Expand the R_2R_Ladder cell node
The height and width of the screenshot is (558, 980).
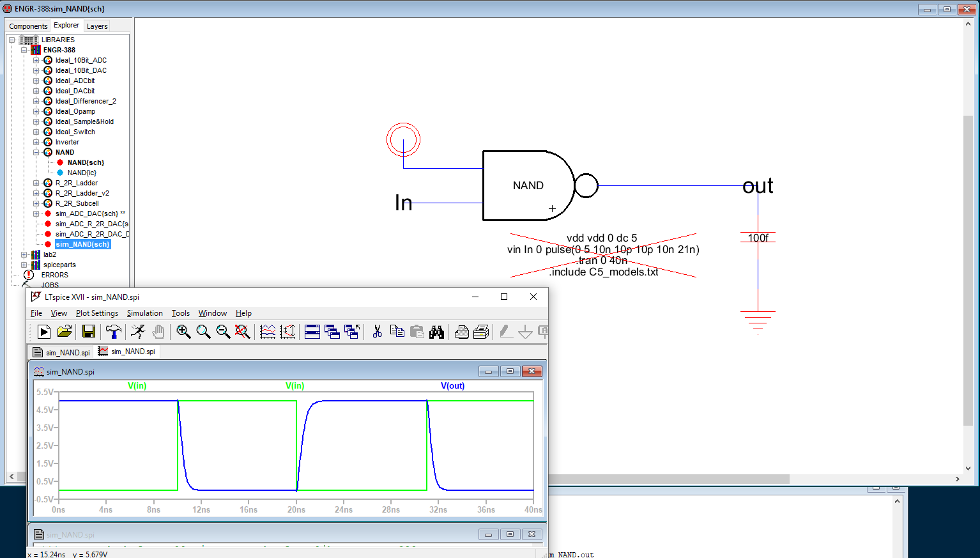(36, 183)
